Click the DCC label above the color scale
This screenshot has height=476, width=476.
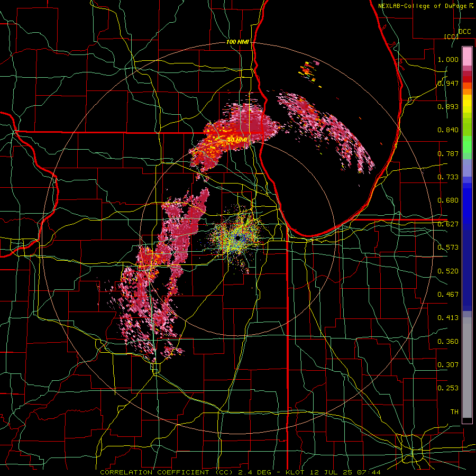click(x=464, y=32)
